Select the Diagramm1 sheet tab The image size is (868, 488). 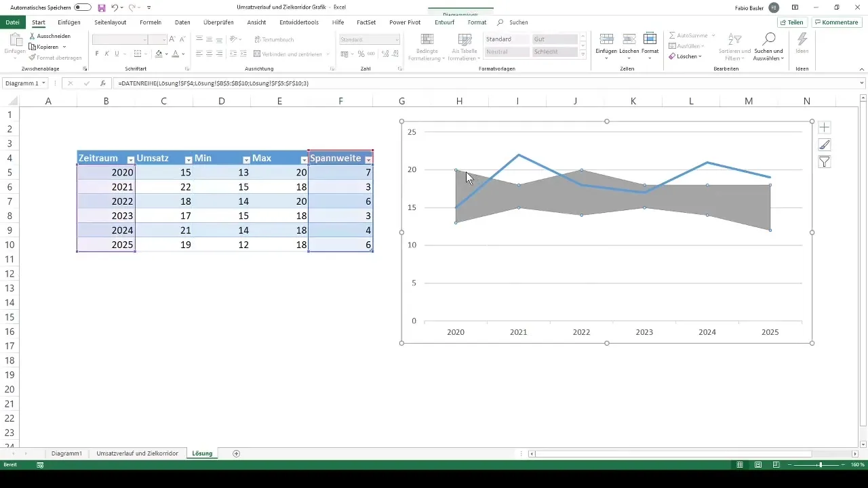[67, 453]
